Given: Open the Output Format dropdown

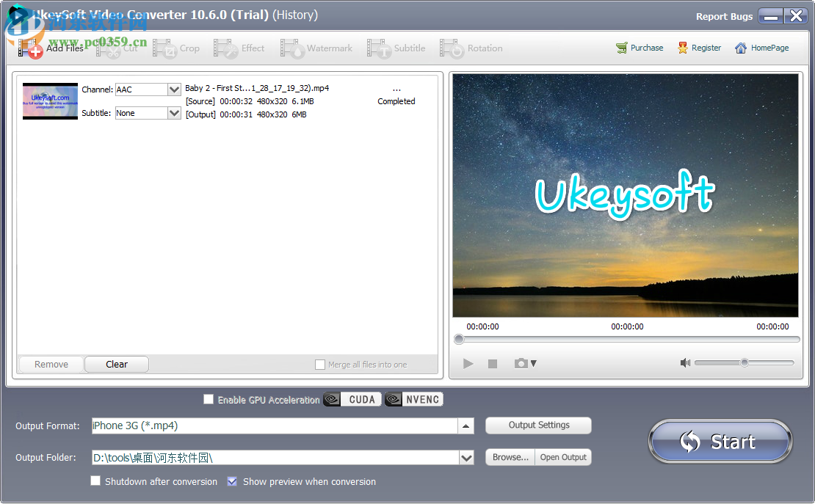Looking at the screenshot, I should (465, 426).
